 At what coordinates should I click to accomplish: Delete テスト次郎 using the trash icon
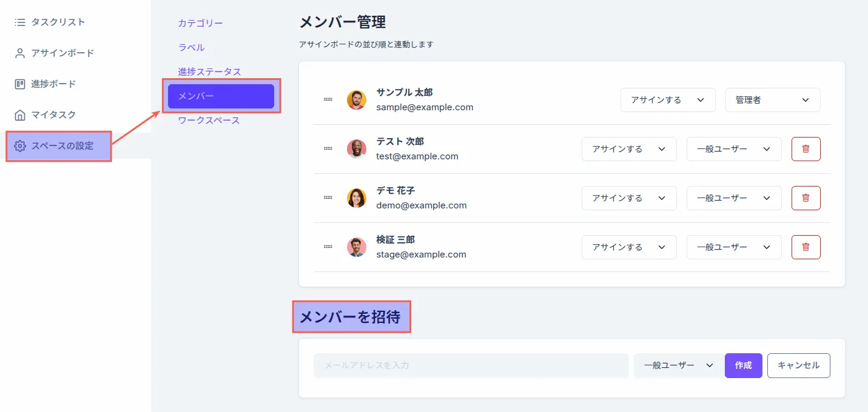point(806,148)
